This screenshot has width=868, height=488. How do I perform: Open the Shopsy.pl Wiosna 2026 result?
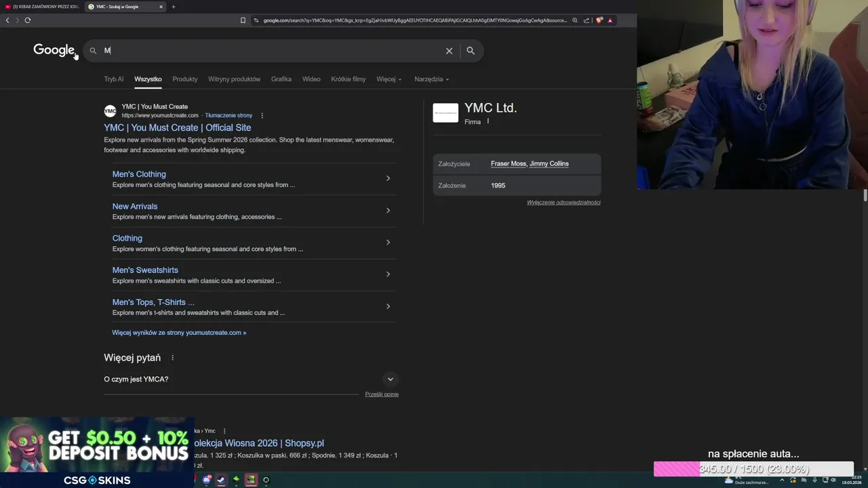click(x=258, y=443)
